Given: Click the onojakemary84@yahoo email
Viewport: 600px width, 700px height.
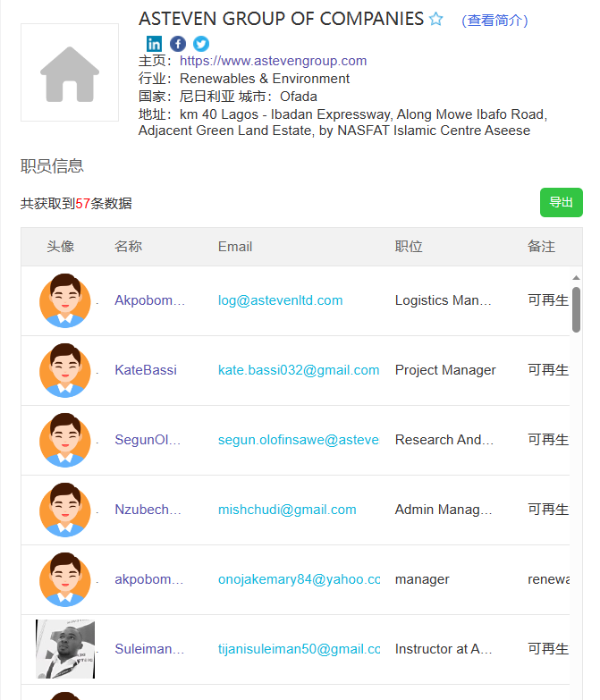Looking at the screenshot, I should tap(300, 579).
